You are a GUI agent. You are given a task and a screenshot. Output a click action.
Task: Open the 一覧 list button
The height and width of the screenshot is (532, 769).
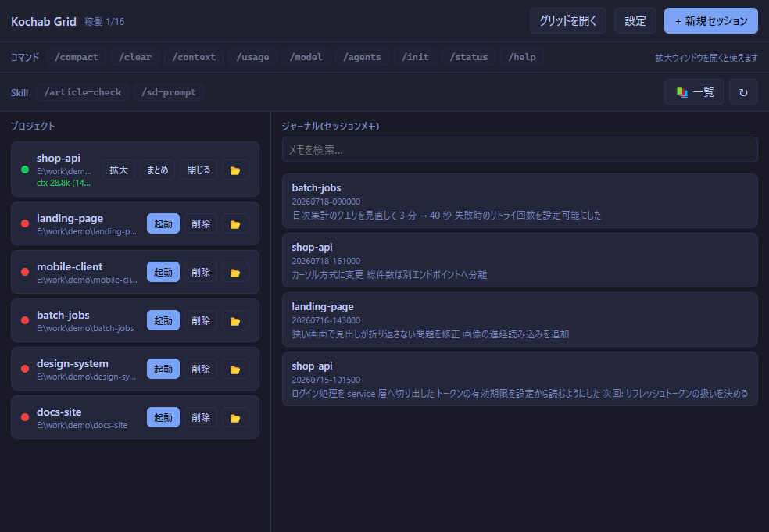694,92
